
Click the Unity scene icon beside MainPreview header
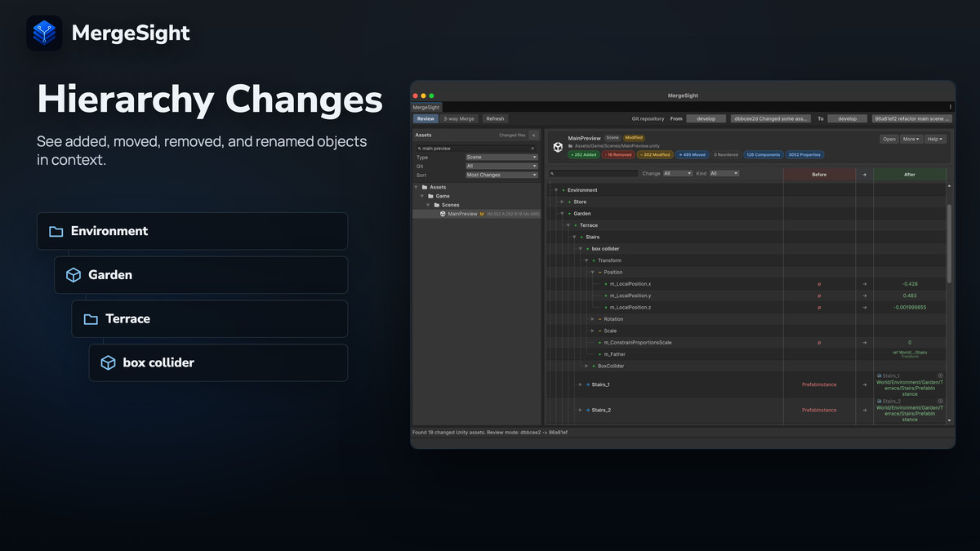(x=558, y=147)
